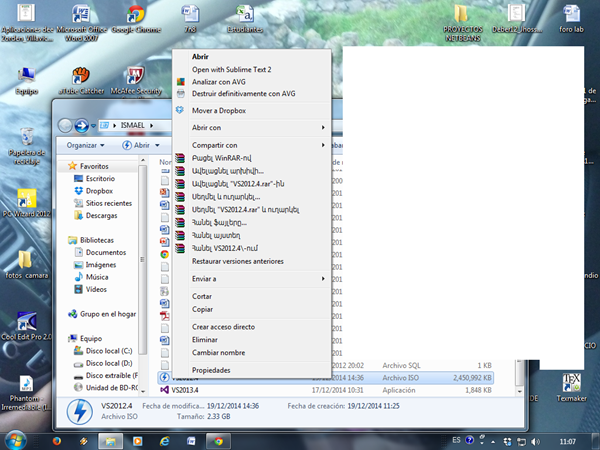Click the Windows Start button
600x450 pixels.
coord(16,439)
